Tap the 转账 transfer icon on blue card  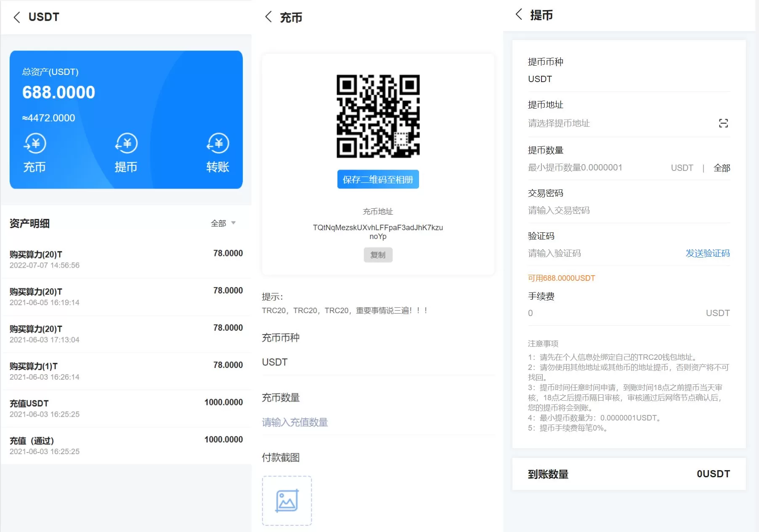point(218,144)
